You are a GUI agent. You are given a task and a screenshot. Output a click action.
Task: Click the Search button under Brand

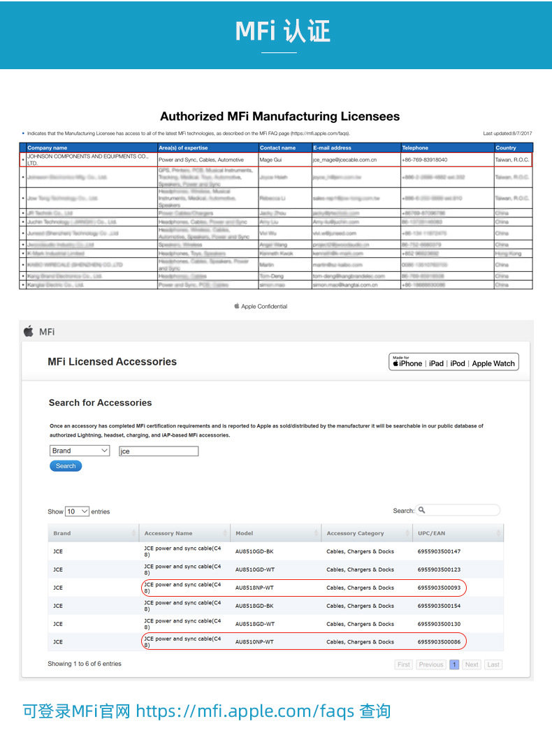click(x=66, y=466)
